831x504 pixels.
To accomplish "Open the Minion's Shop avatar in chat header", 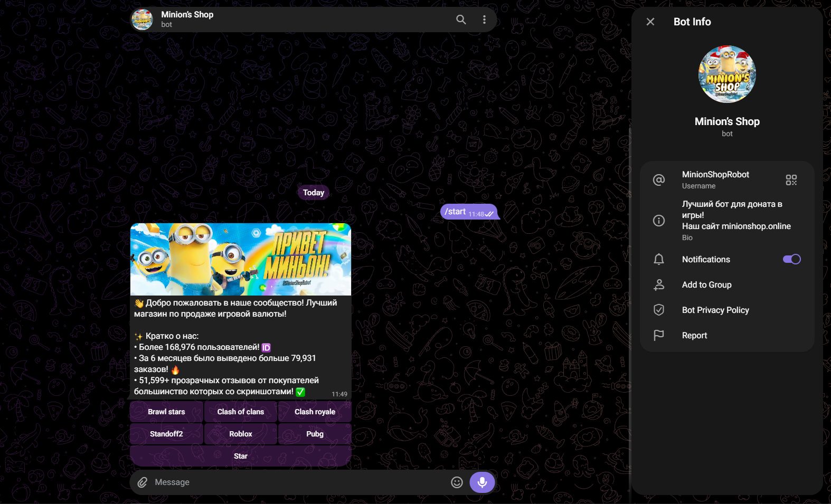I will point(142,20).
